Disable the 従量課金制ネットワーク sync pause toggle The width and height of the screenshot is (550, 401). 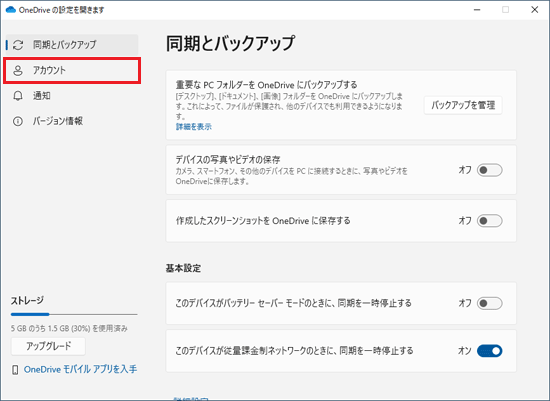[x=489, y=351]
